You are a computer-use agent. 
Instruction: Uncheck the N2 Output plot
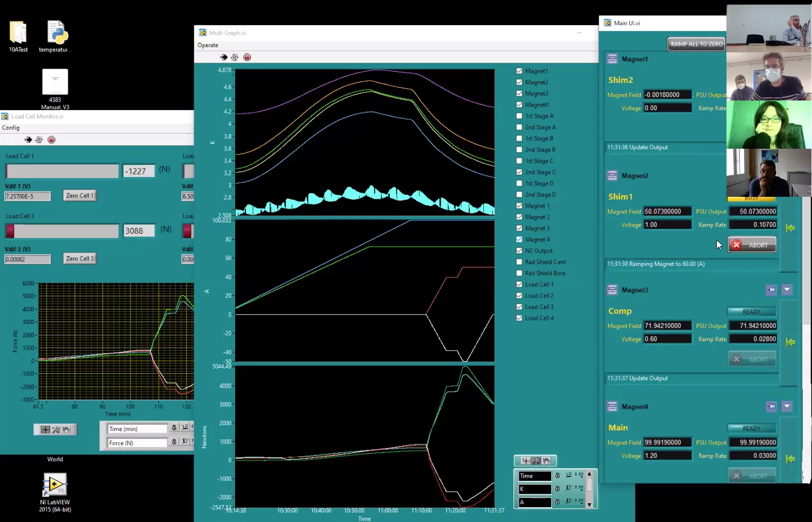(519, 251)
